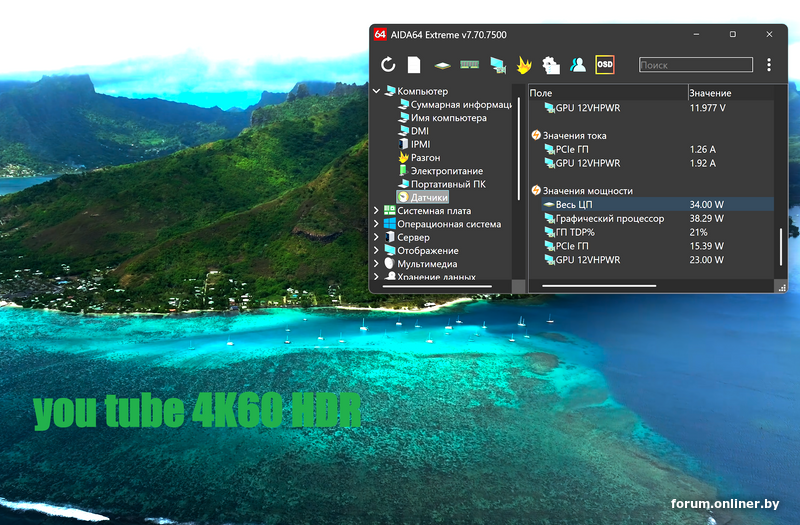Image resolution: width=800 pixels, height=525 pixels.
Task: Click the CPU chip toolbar icon
Action: tap(442, 65)
